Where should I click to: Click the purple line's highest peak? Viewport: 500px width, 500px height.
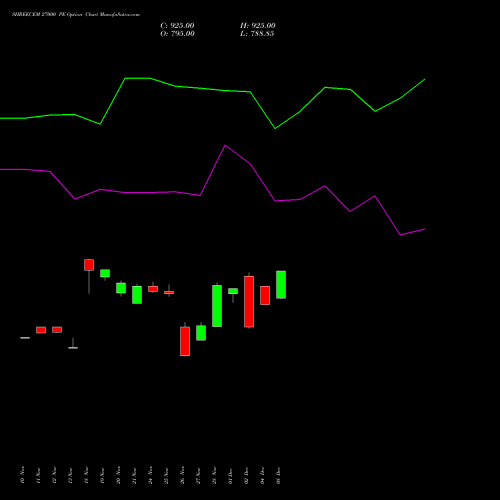click(x=225, y=145)
